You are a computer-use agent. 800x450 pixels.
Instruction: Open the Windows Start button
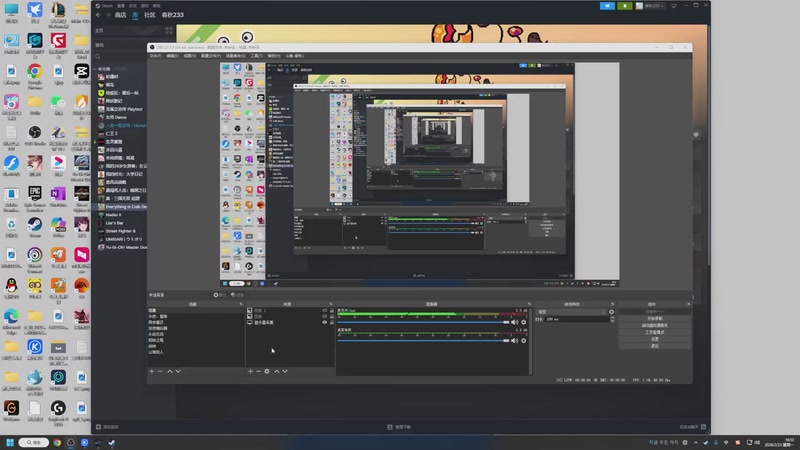pos(10,442)
